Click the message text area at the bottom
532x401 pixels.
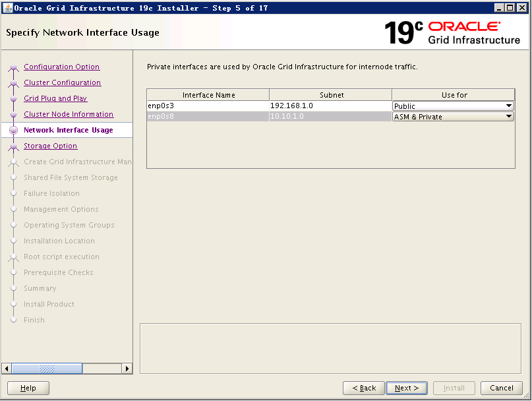[x=330, y=348]
